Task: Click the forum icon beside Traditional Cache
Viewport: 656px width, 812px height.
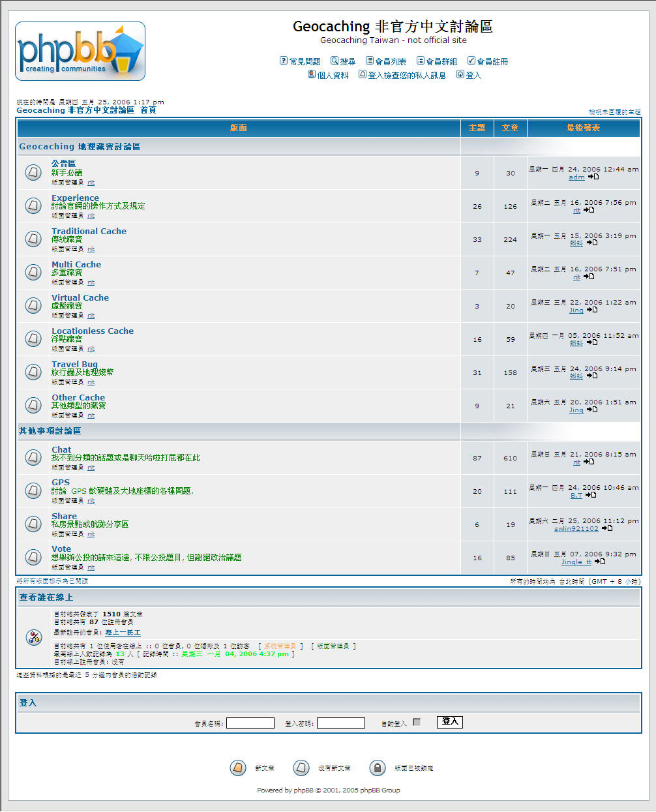Action: pyautogui.click(x=33, y=239)
